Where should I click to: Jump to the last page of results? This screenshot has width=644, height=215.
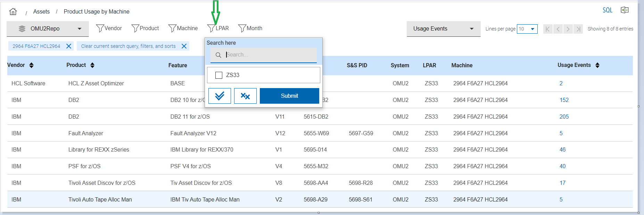pos(578,29)
